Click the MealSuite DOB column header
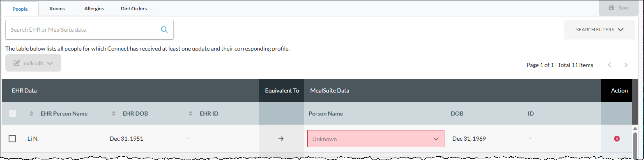The width and height of the screenshot is (644, 160). coord(457,114)
